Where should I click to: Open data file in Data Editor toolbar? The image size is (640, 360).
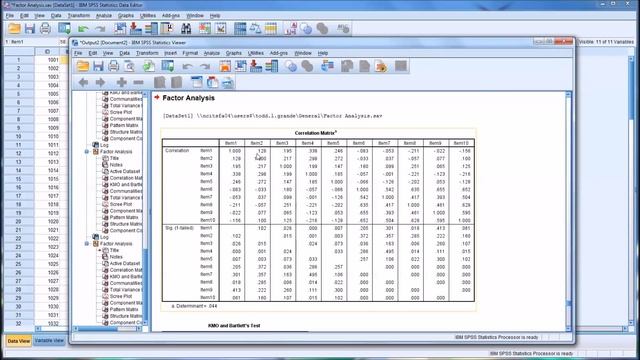pos(14,28)
